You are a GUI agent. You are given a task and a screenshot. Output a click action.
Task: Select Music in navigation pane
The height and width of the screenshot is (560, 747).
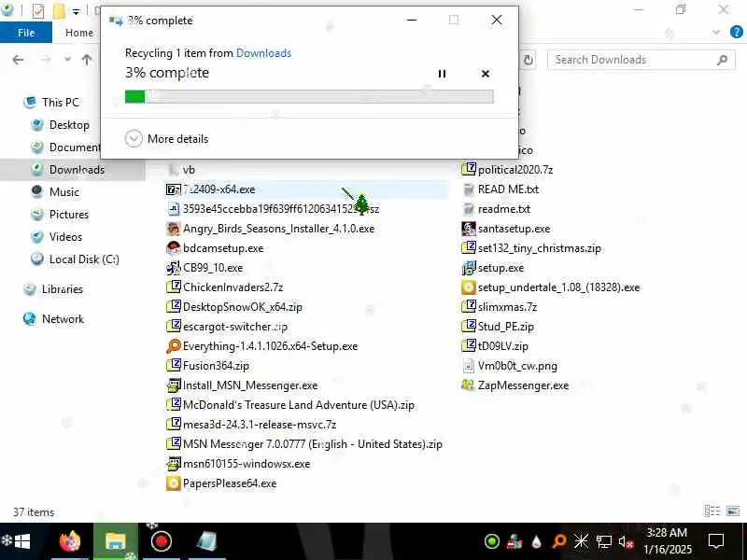tap(55, 192)
